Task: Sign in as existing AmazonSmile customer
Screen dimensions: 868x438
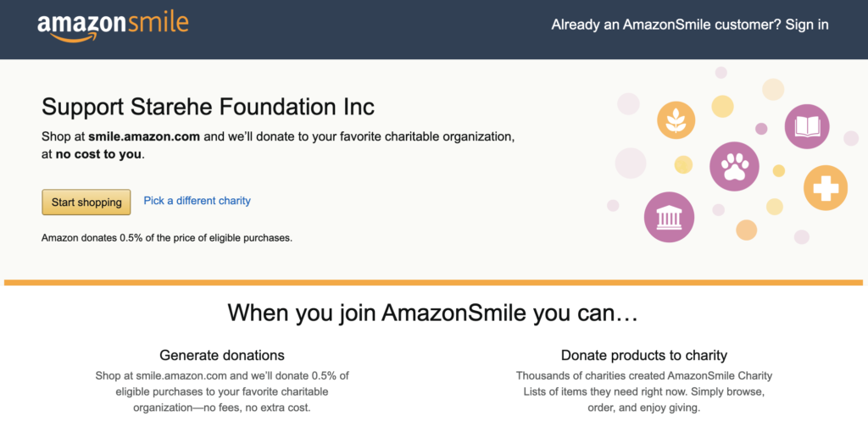Action: (689, 25)
